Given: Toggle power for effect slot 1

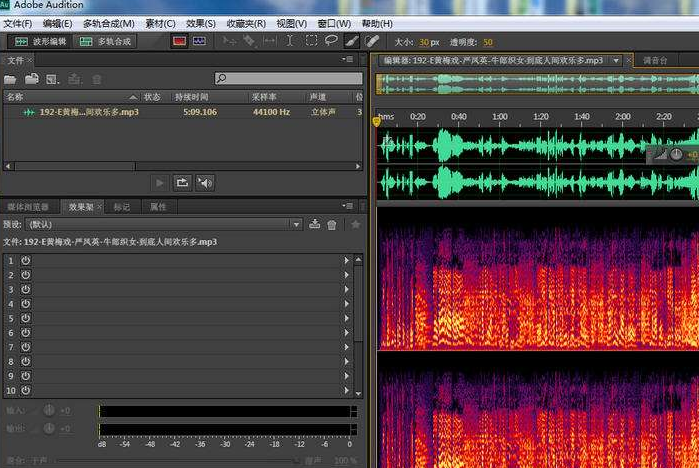Looking at the screenshot, I should [x=26, y=260].
